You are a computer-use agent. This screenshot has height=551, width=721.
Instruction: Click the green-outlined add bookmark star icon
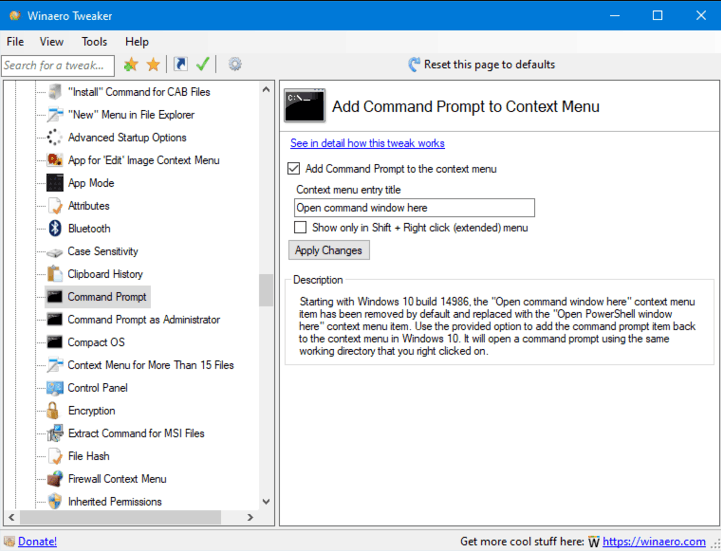point(131,64)
